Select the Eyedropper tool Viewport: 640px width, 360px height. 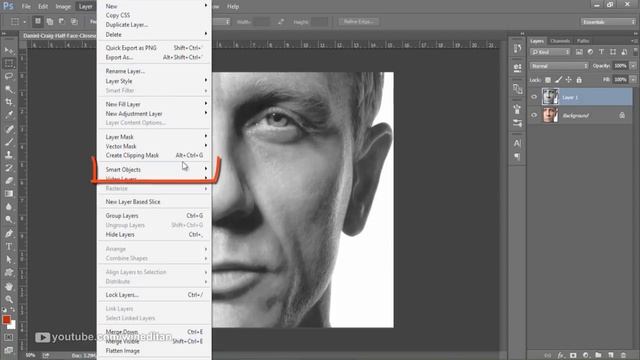tap(9, 115)
